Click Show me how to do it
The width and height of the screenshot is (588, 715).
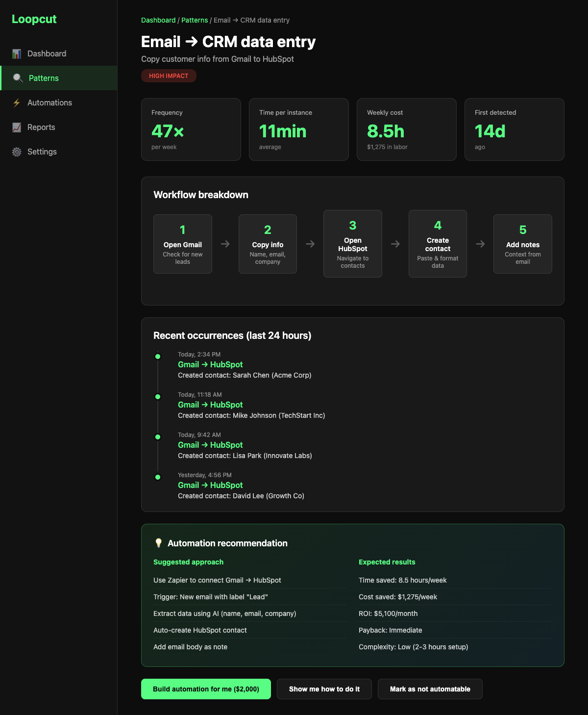tap(324, 689)
